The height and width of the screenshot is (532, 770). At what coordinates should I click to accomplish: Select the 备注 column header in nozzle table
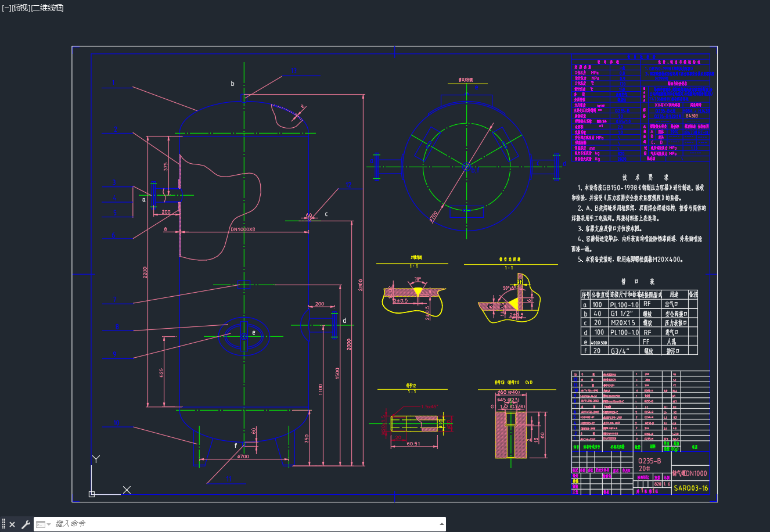tap(693, 294)
